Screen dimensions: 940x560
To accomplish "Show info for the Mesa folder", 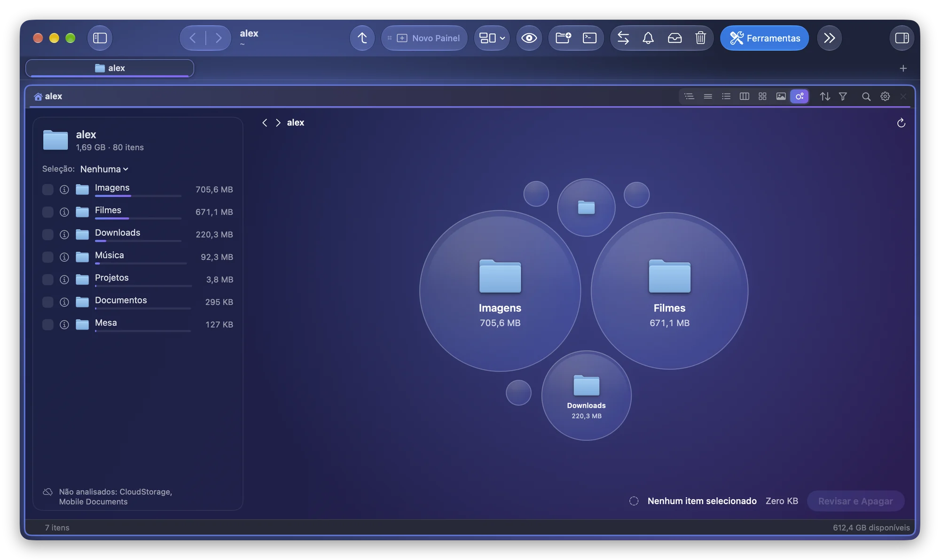I will (64, 325).
